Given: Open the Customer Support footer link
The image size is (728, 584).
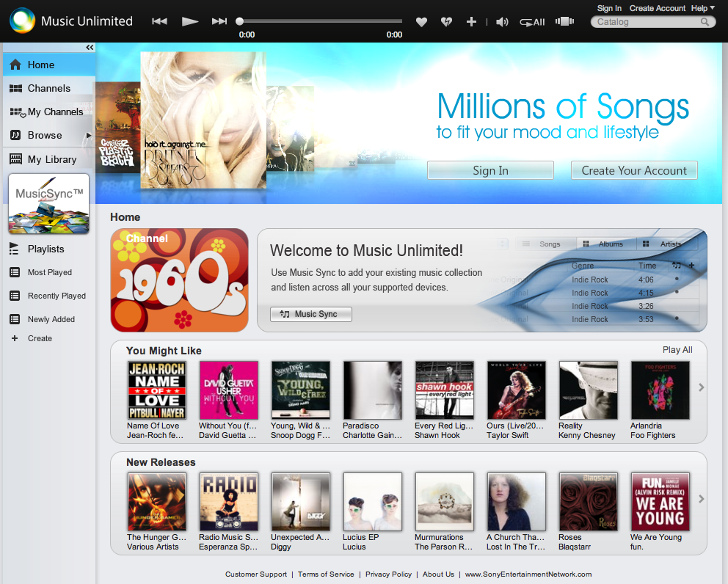Looking at the screenshot, I should (x=256, y=574).
